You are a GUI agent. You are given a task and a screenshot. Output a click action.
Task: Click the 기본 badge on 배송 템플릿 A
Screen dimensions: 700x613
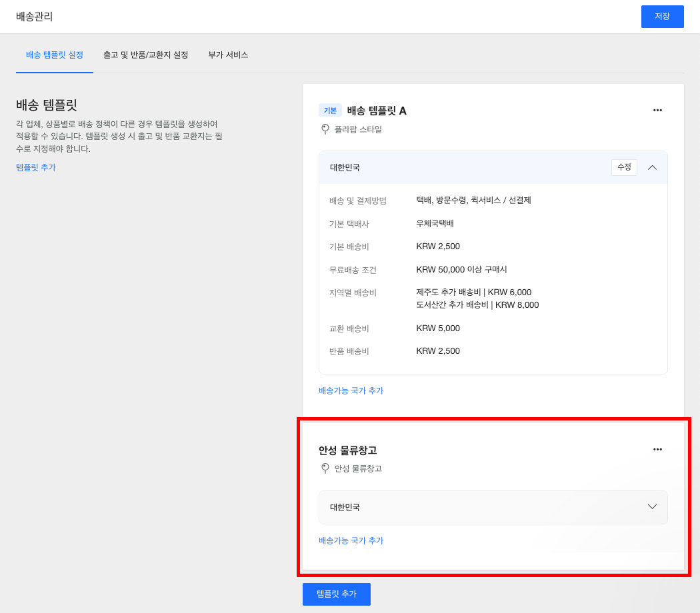click(x=330, y=111)
